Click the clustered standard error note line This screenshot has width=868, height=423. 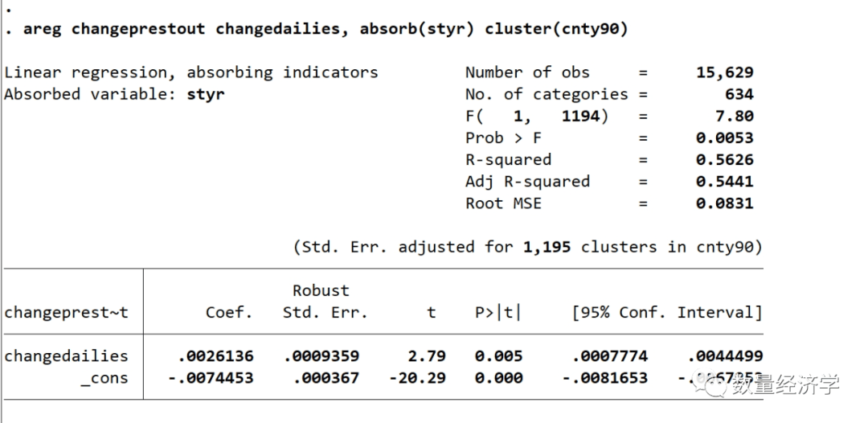527,246
